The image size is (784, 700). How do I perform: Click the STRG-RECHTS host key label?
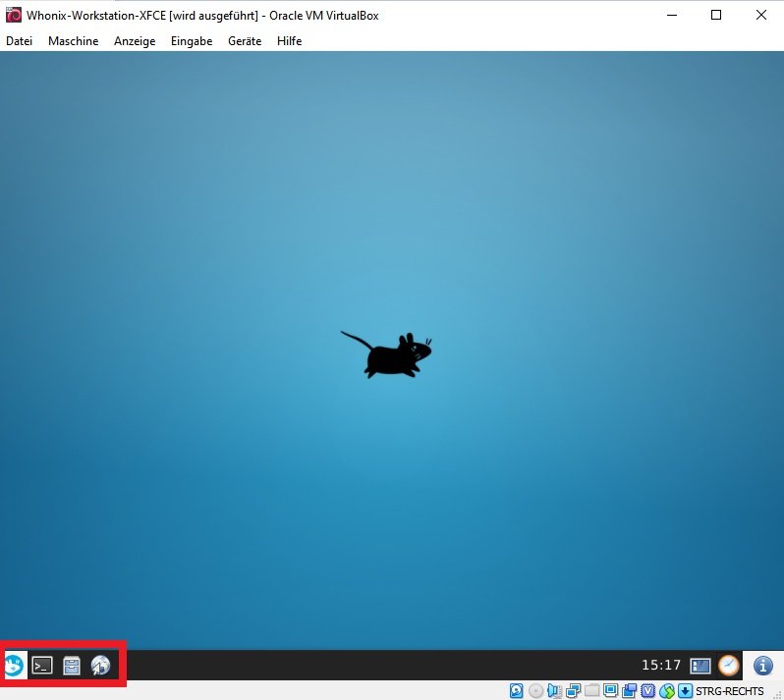(x=730, y=691)
